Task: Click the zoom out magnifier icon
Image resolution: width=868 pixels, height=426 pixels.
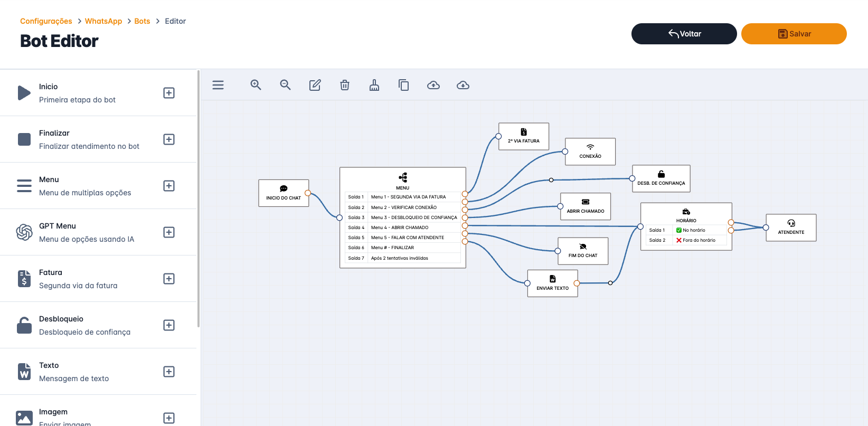Action: click(x=286, y=85)
